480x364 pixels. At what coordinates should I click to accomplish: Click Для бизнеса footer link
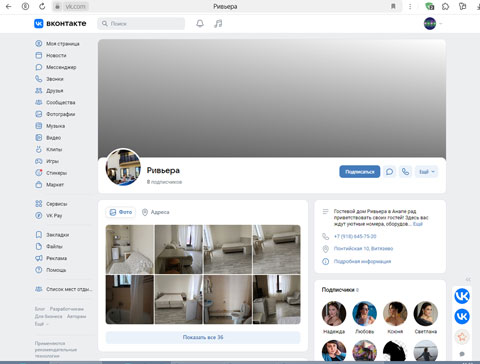[48, 316]
